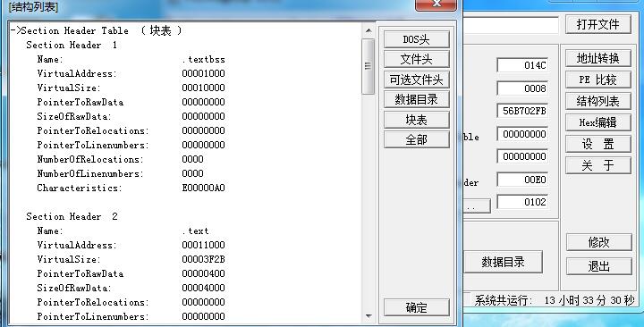Click the Characteristics value E00000A0

click(203, 188)
